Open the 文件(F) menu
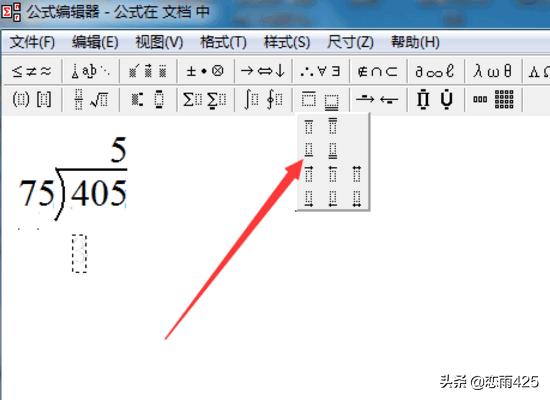The image size is (550, 400). click(x=32, y=42)
